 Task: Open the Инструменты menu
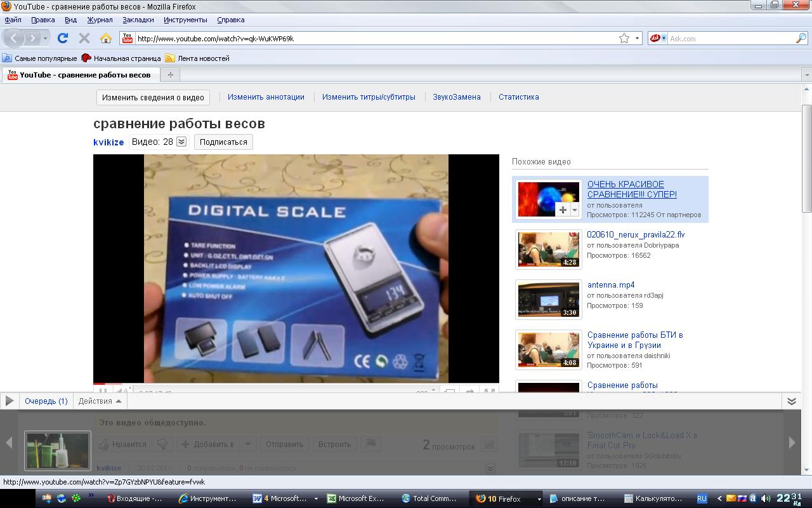tap(185, 20)
